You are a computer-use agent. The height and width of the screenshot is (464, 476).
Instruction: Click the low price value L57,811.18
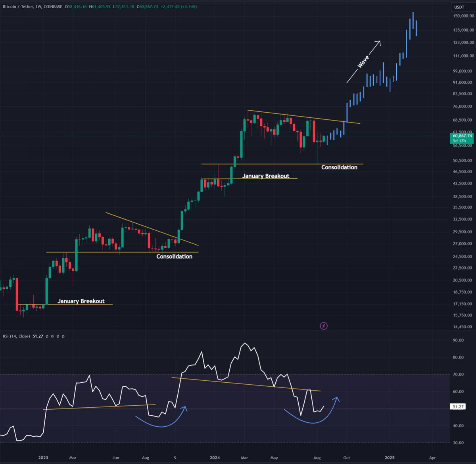pos(124,7)
